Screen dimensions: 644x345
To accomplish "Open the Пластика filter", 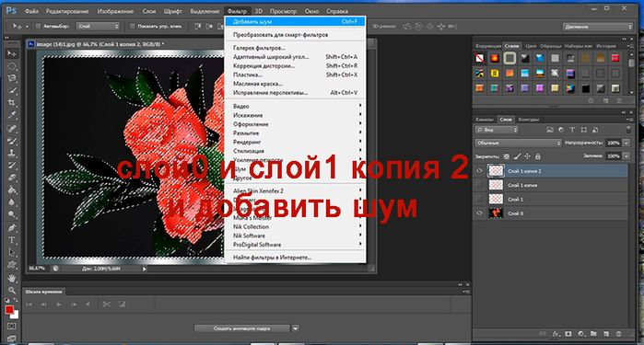I will [296, 75].
